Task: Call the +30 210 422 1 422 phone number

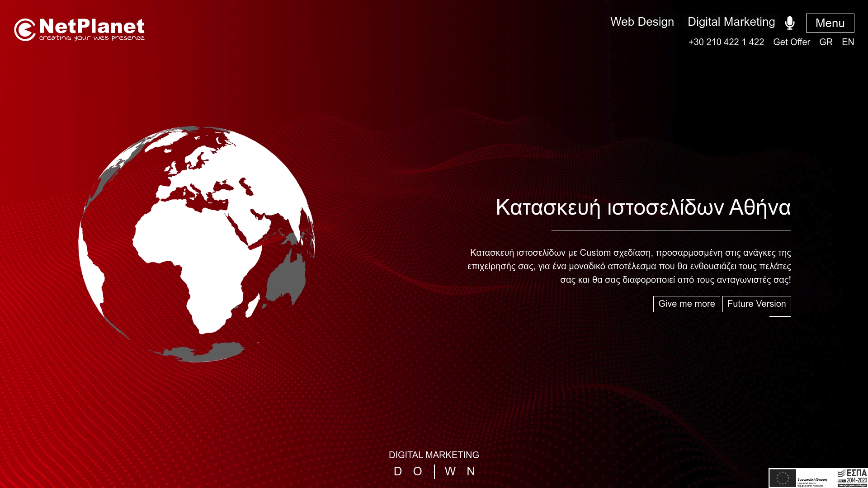Action: point(726,42)
